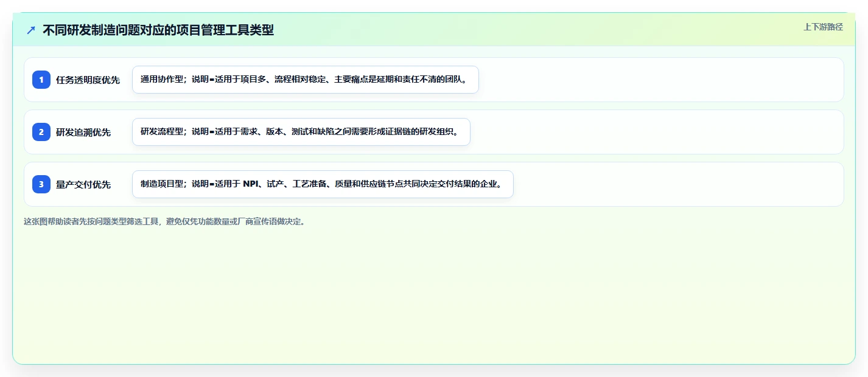Select the number 2 badge

(41, 132)
